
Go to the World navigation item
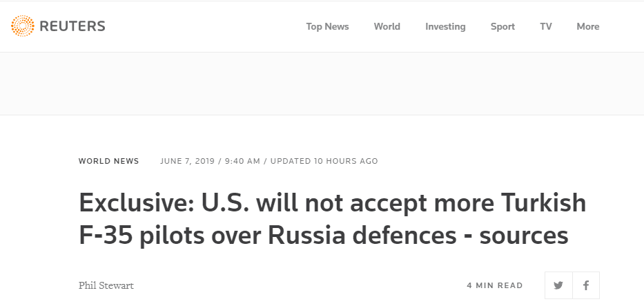point(387,26)
